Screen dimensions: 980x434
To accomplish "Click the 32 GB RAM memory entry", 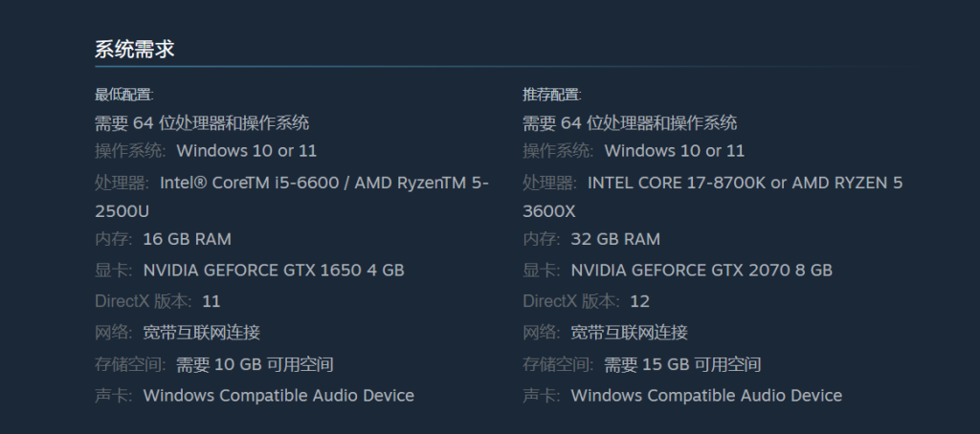I will tap(615, 239).
